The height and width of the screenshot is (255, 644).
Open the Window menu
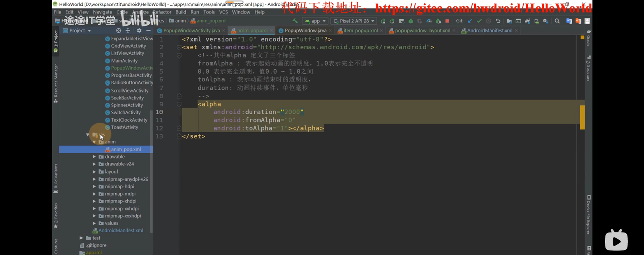point(241,12)
